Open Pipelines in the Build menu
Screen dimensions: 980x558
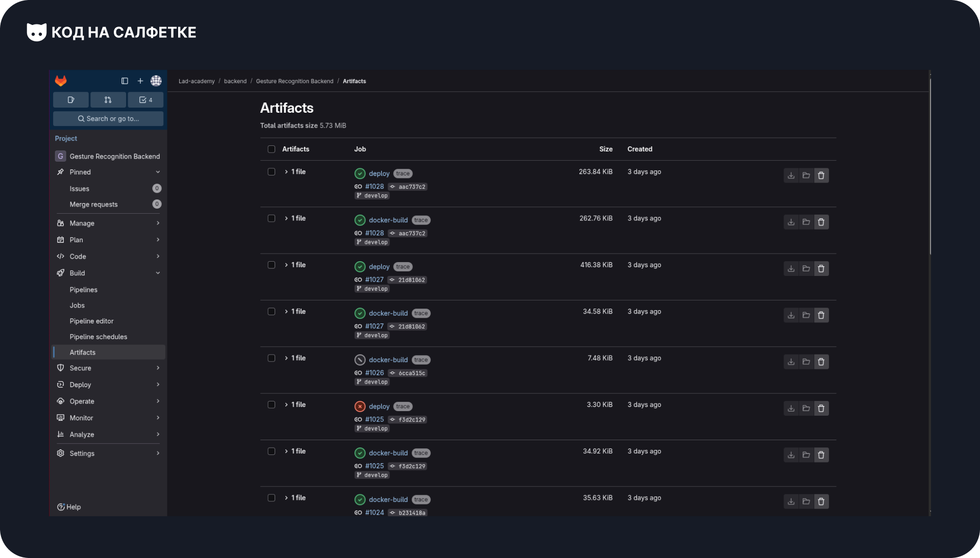(x=83, y=290)
